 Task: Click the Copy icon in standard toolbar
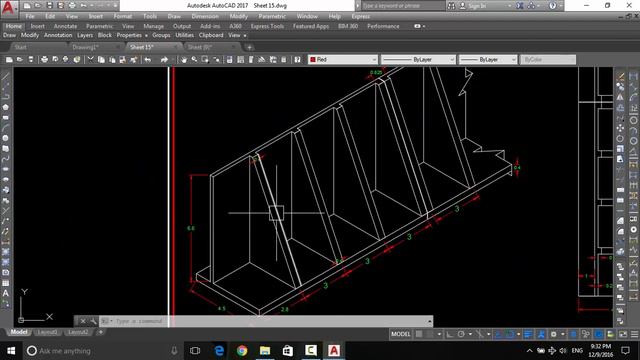coord(101,60)
